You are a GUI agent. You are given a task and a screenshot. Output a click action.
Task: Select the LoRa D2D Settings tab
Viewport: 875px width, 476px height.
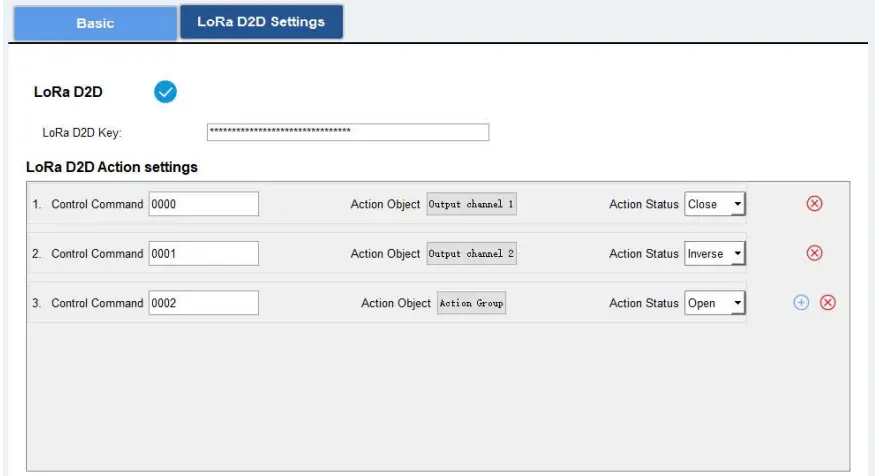coord(261,22)
